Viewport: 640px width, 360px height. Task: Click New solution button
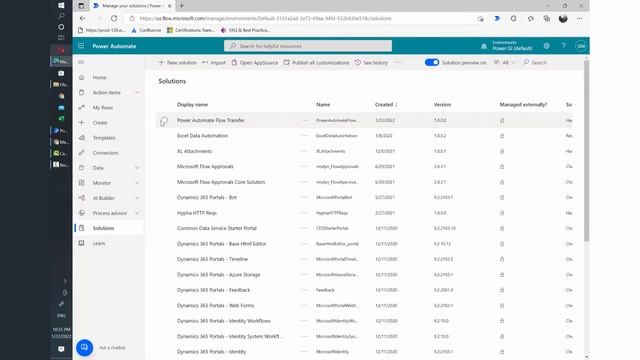(178, 62)
